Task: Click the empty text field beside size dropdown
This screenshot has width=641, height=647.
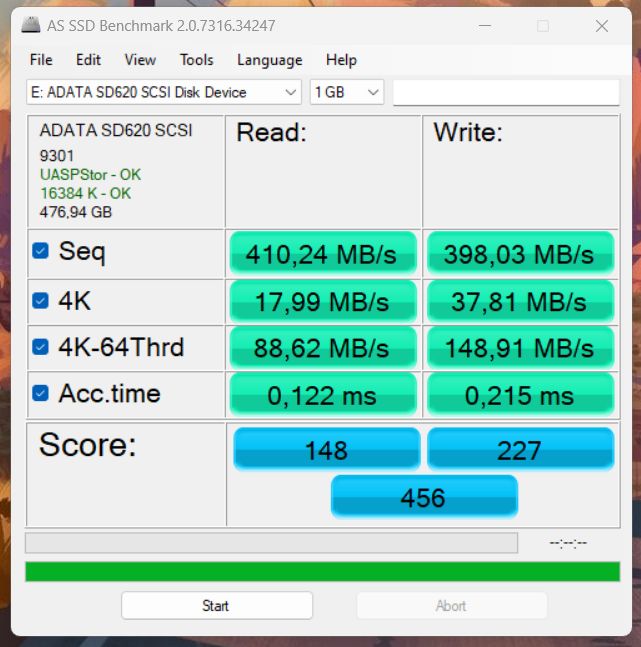Action: click(506, 92)
